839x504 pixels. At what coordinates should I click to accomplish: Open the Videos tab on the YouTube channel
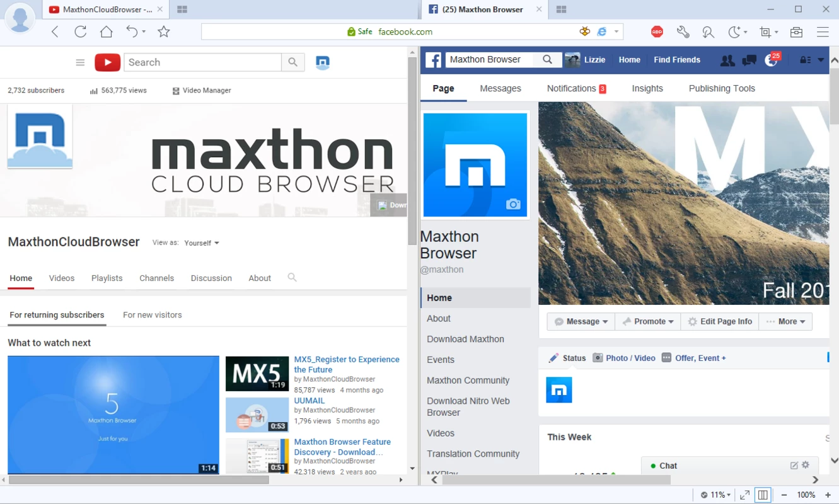[61, 278]
